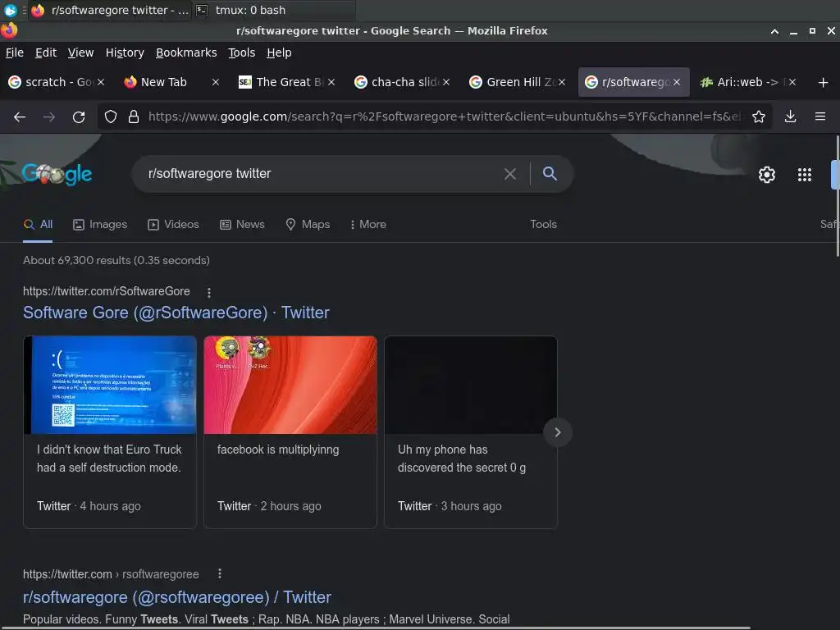Select the All search tab

(38, 225)
